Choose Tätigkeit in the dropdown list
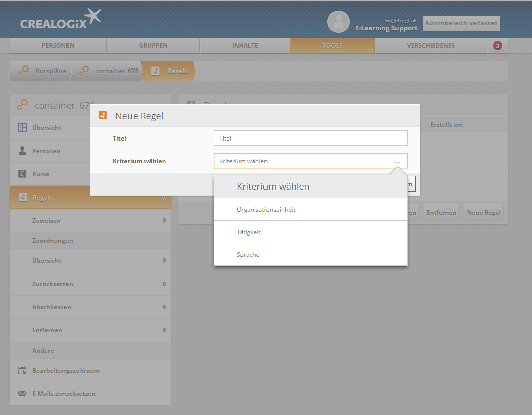This screenshot has width=532, height=415. point(310,232)
